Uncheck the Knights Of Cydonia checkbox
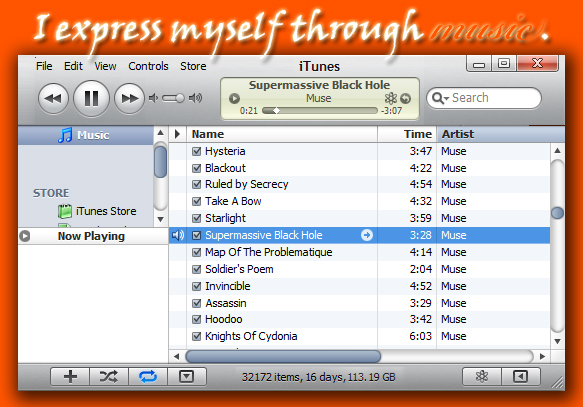The image size is (583, 407). pos(197,336)
